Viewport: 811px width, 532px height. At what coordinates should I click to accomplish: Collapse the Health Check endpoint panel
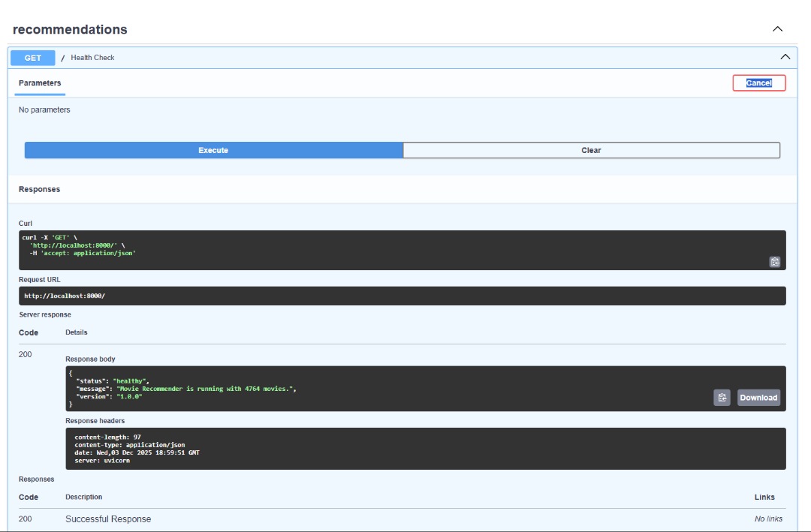tap(785, 57)
